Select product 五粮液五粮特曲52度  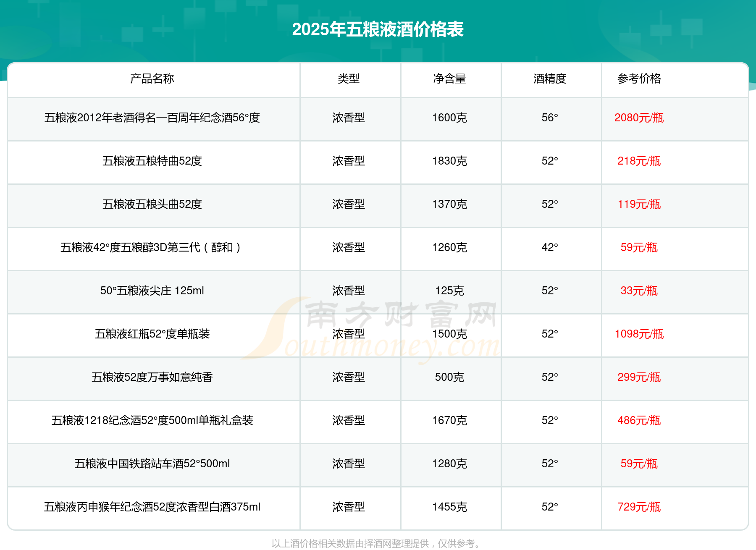click(152, 161)
